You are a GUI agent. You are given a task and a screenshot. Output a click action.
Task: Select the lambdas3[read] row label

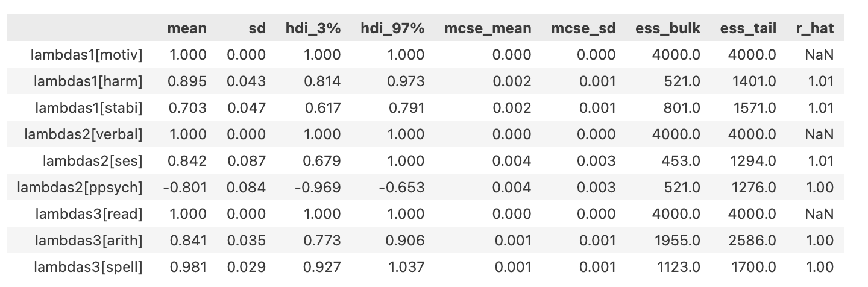89,214
